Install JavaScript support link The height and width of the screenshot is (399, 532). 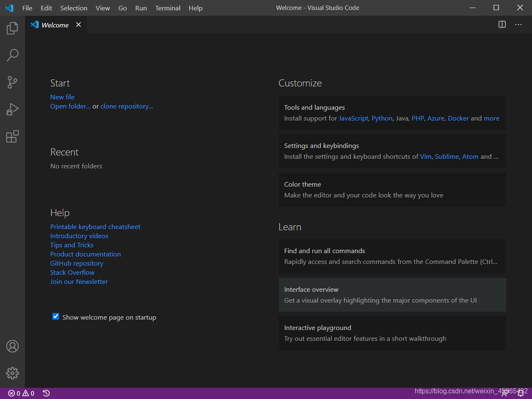click(354, 118)
